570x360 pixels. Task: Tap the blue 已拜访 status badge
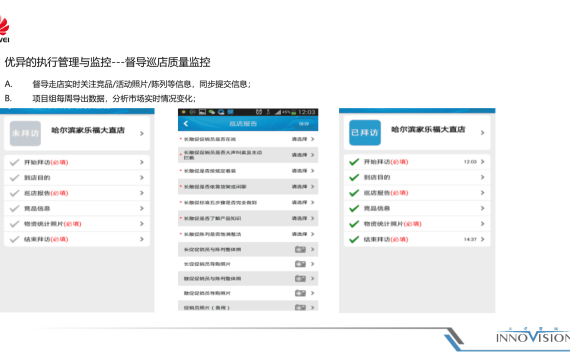(365, 133)
